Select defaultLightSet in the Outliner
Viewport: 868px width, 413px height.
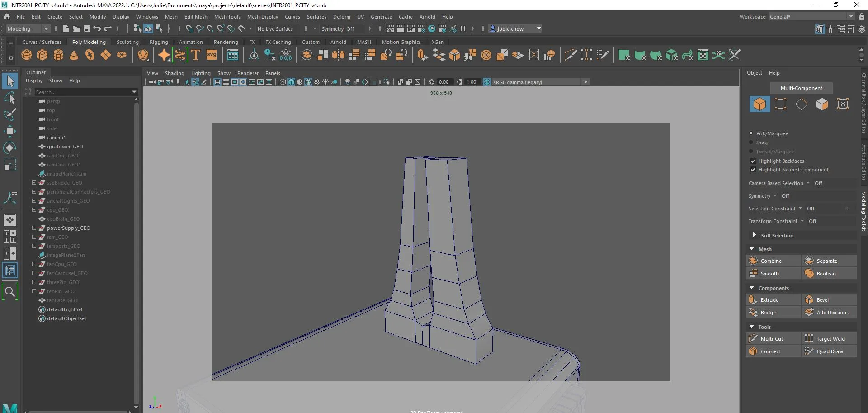pyautogui.click(x=65, y=309)
